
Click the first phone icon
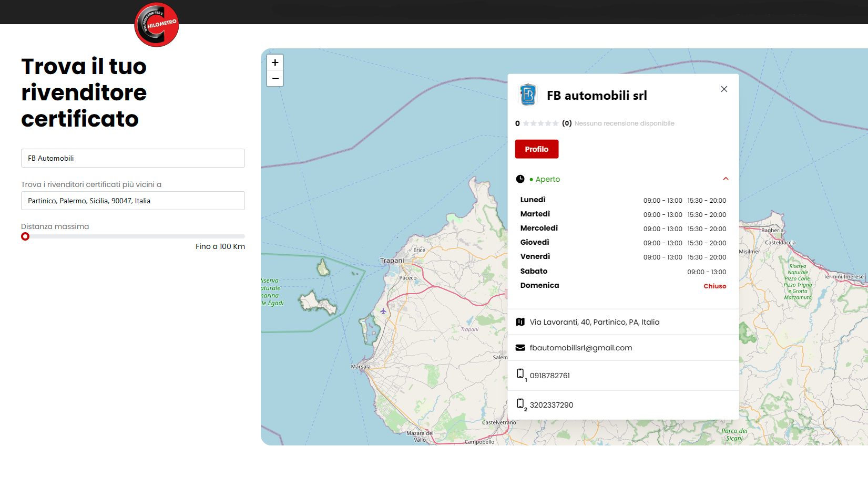tap(520, 373)
